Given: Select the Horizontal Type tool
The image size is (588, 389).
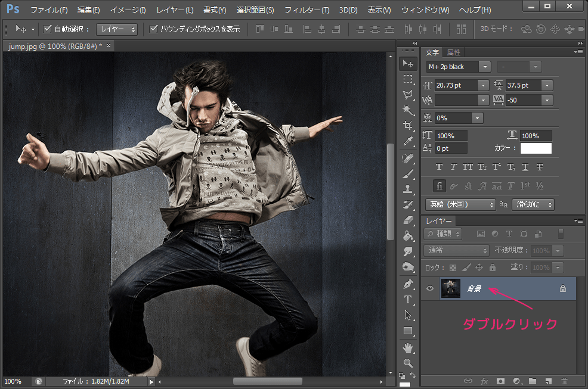Looking at the screenshot, I should (408, 299).
